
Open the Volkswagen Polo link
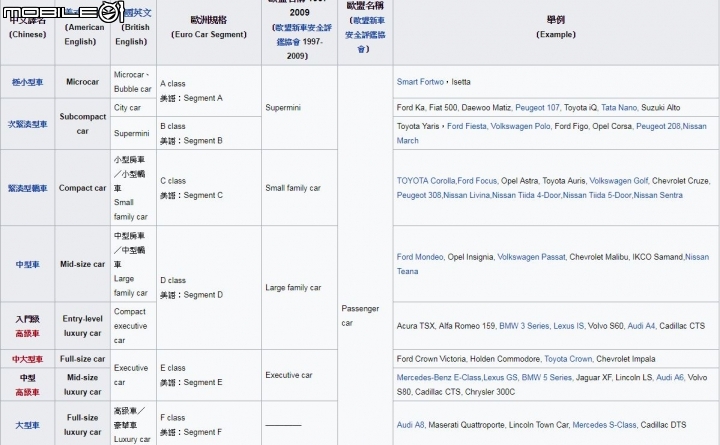point(520,126)
